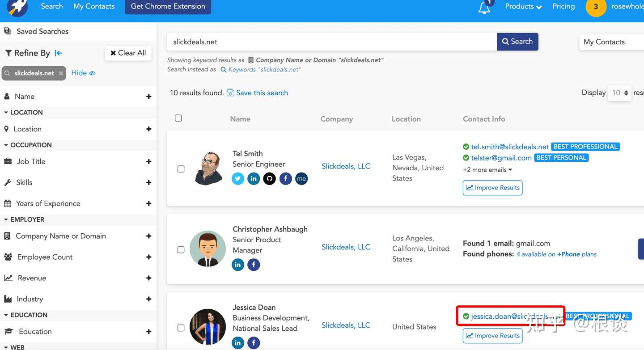
Task: Click Improve Results for Jessica Doan
Action: point(493,336)
